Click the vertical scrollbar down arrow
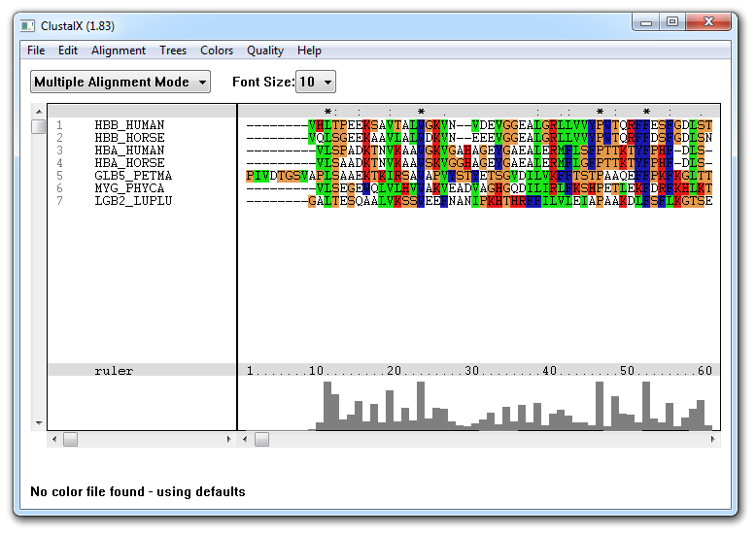756x535 pixels. pyautogui.click(x=39, y=423)
